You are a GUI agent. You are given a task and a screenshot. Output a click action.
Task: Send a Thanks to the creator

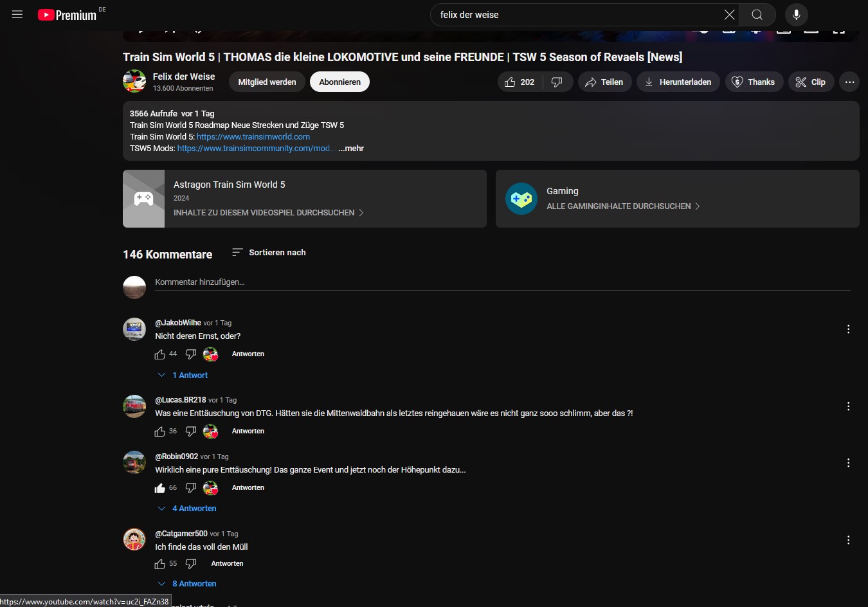click(754, 82)
